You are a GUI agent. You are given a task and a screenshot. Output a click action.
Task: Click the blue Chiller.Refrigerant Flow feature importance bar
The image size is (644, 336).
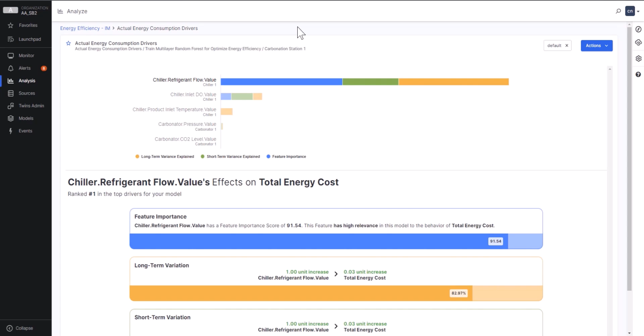point(281,82)
